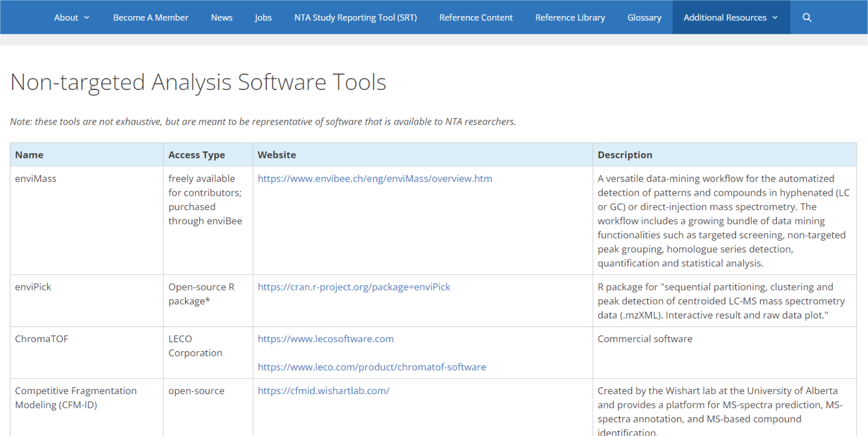Open the Glossary page
The height and width of the screenshot is (436, 868).
pos(644,17)
